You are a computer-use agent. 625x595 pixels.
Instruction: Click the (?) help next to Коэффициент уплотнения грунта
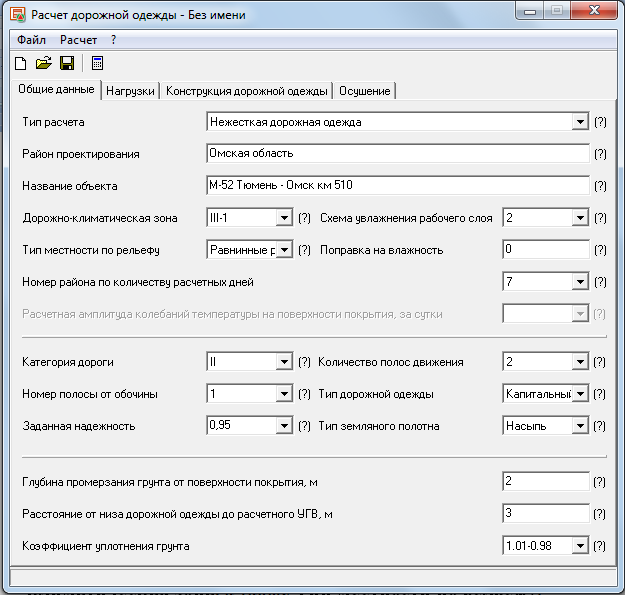click(x=599, y=546)
